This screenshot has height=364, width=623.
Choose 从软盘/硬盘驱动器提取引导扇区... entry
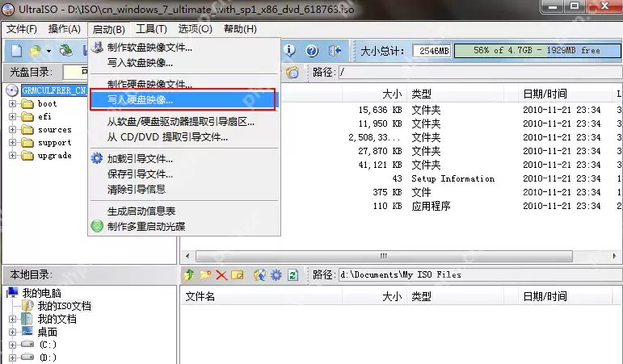184,122
